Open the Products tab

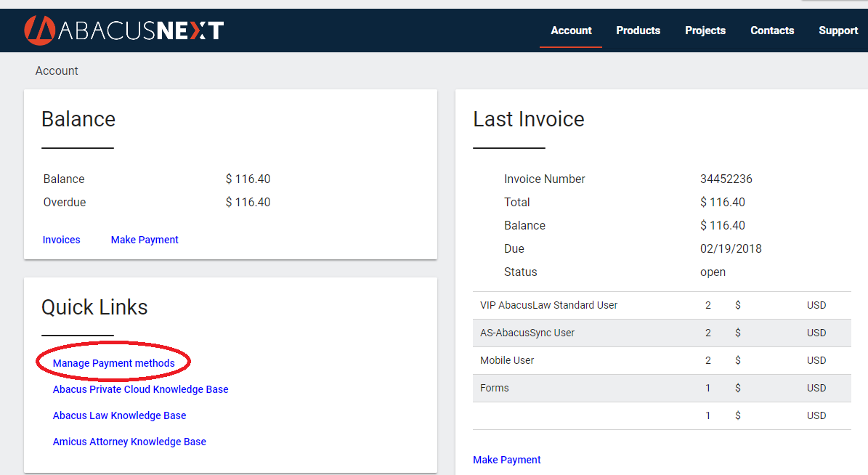click(638, 31)
